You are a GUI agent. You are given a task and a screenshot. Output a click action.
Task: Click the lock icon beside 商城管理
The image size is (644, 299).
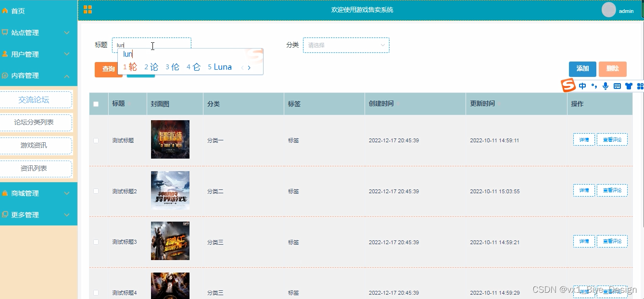(x=5, y=193)
